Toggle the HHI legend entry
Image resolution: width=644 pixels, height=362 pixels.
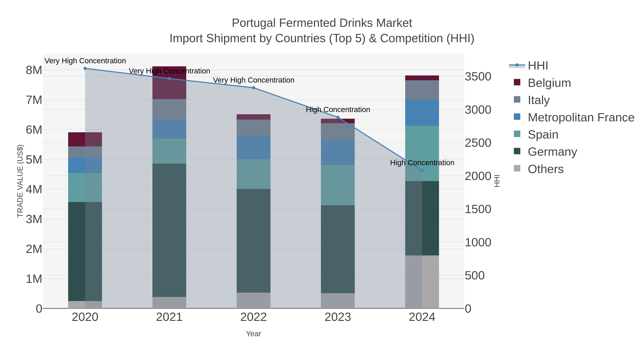click(528, 66)
